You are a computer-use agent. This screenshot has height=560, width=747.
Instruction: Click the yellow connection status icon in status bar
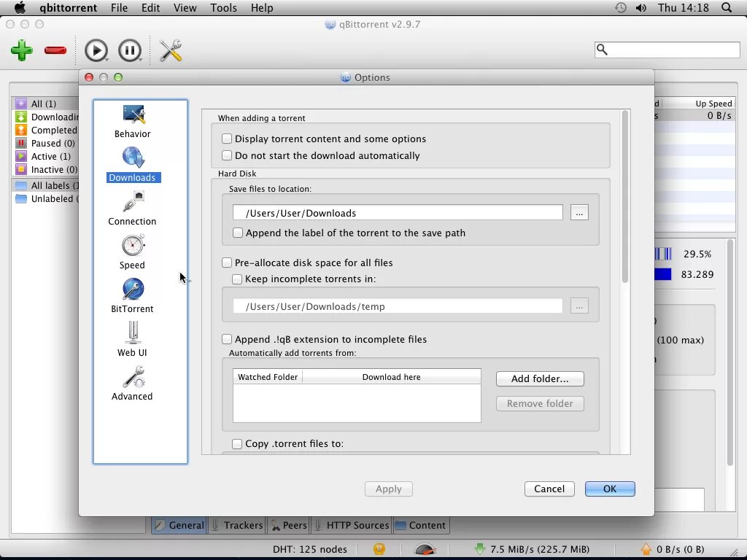379,549
